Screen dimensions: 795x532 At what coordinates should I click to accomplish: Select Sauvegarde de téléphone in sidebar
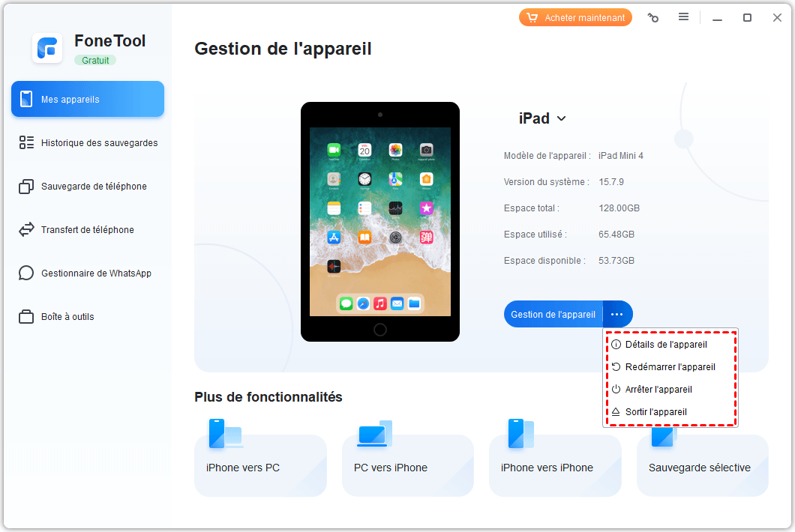(x=88, y=187)
